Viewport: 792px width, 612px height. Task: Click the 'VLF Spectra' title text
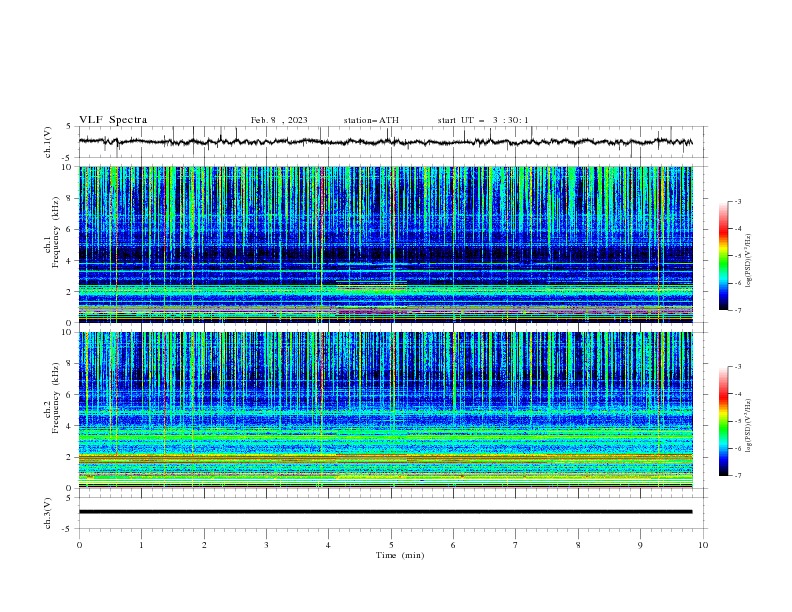(x=113, y=120)
